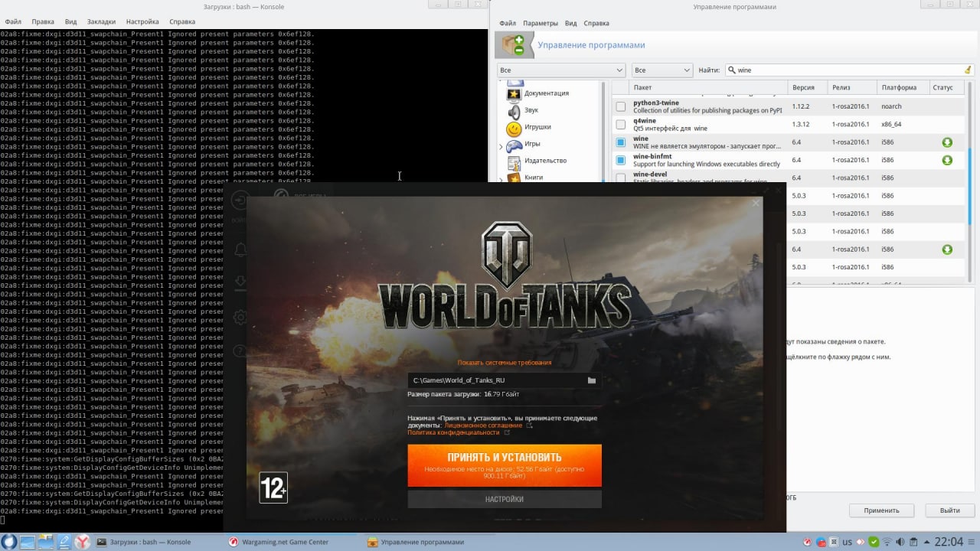Click ПРИНЯТЬ И УСТАНОВИТЬ button
The image size is (980, 551).
pos(505,466)
